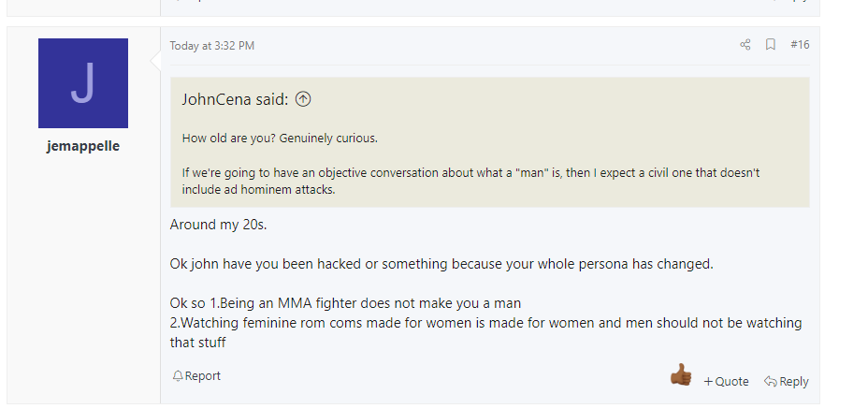Click the thumbs-up reaction icon
This screenshot has width=868, height=409.
click(x=680, y=374)
